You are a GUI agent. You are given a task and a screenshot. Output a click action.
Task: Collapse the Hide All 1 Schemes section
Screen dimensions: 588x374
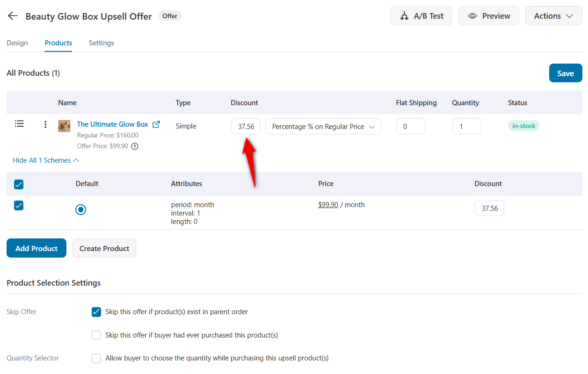(46, 160)
